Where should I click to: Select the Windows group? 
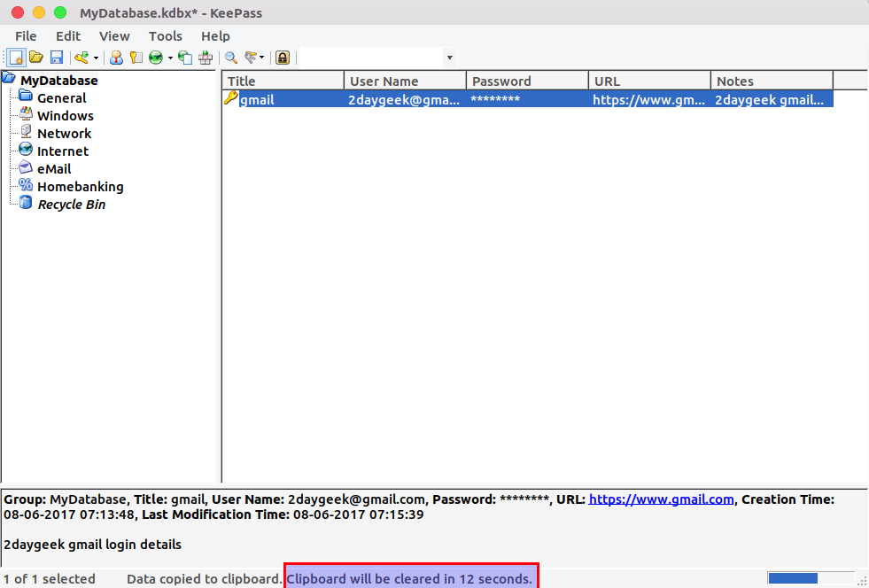(66, 116)
